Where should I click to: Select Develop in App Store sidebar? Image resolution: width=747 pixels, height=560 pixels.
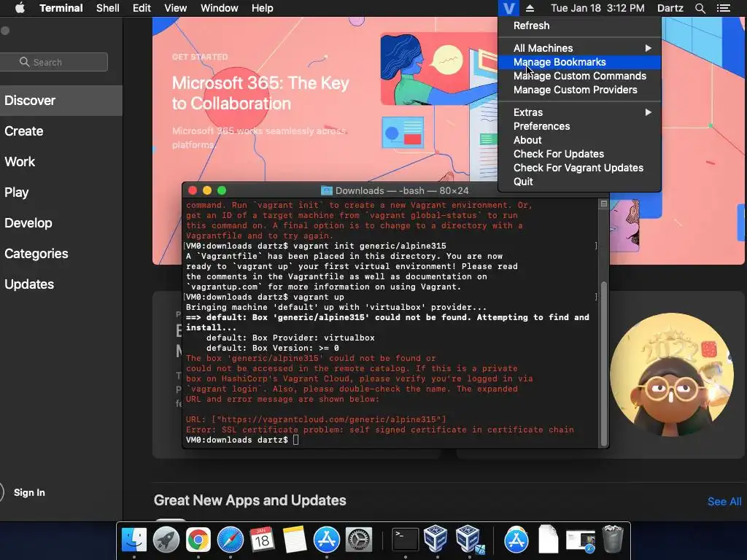click(61, 223)
